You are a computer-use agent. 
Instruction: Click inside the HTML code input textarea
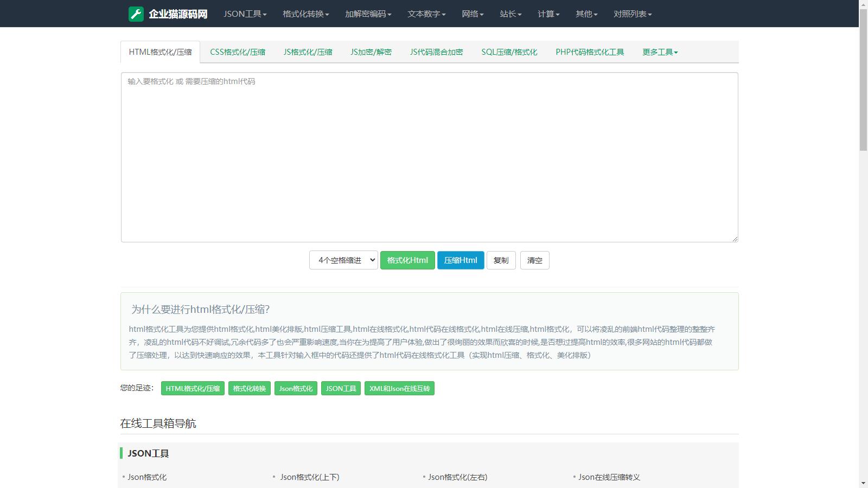click(x=429, y=157)
